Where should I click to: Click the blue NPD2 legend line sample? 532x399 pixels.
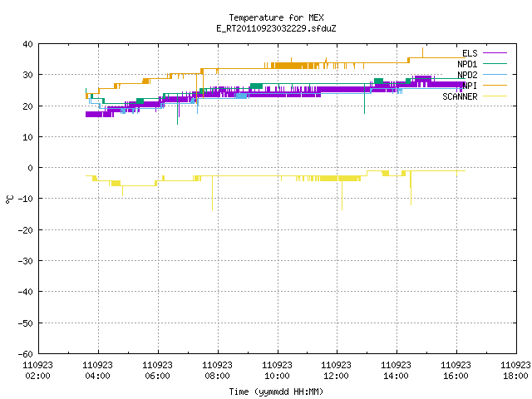pyautogui.click(x=495, y=74)
